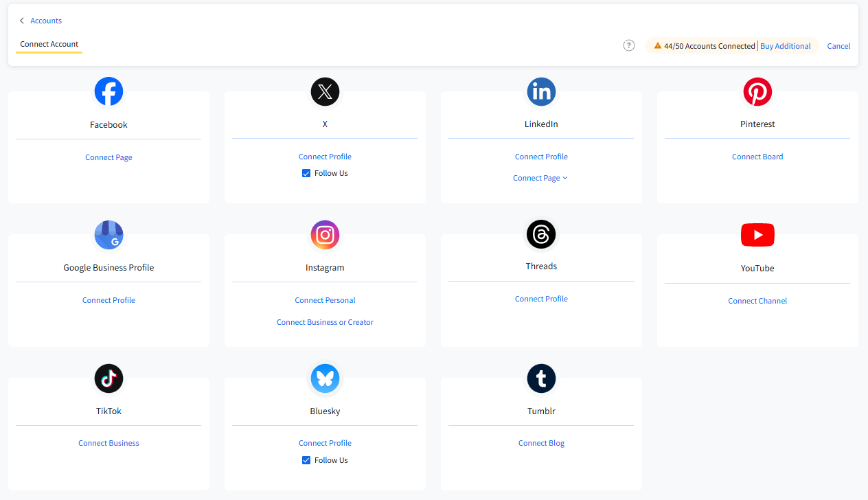
Task: Click the YouTube logo icon
Action: coord(757,235)
